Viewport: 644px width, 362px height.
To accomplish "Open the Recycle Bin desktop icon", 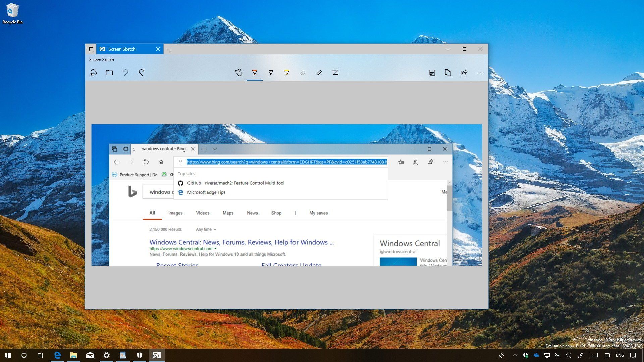I will click(x=12, y=14).
